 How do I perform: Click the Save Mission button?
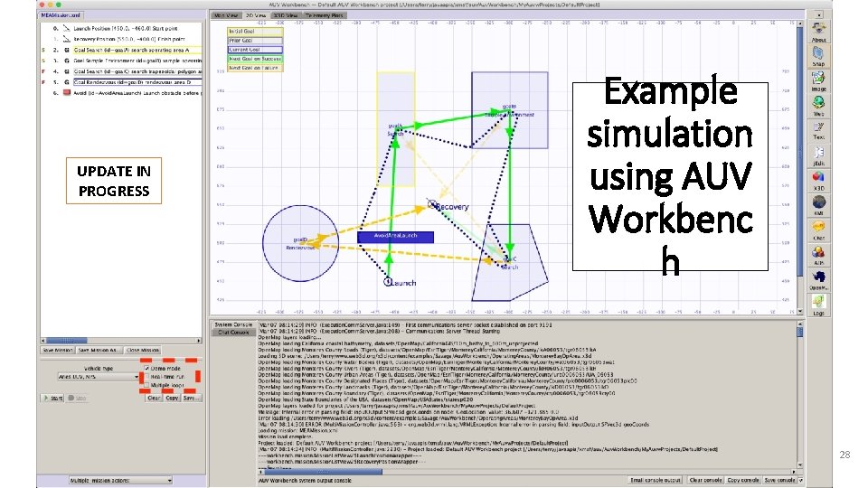[x=58, y=351]
